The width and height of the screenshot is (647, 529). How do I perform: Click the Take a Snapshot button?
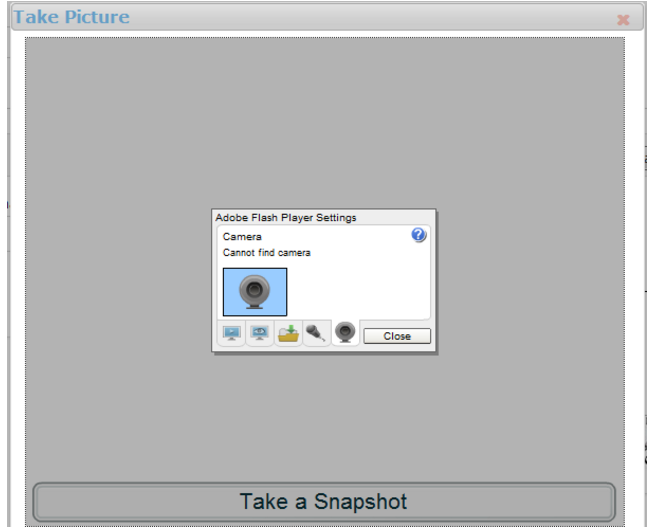coord(324,502)
